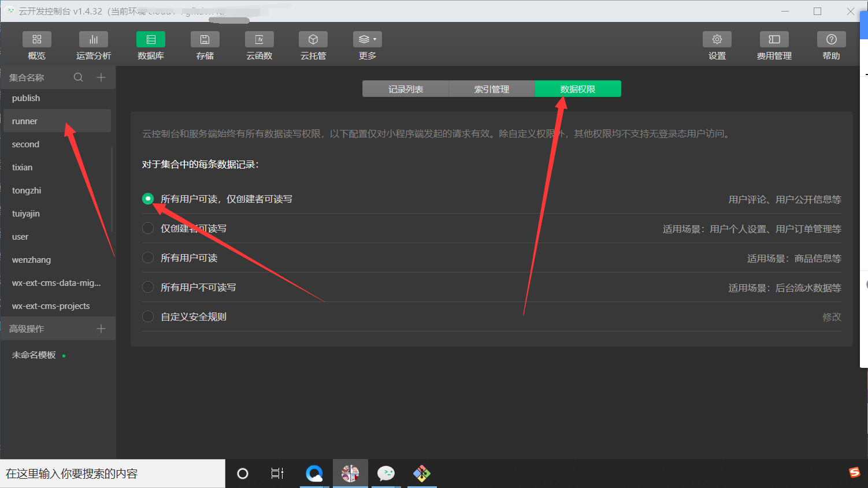Search collections with magnifier icon
The width and height of the screenshot is (868, 488).
click(x=78, y=77)
